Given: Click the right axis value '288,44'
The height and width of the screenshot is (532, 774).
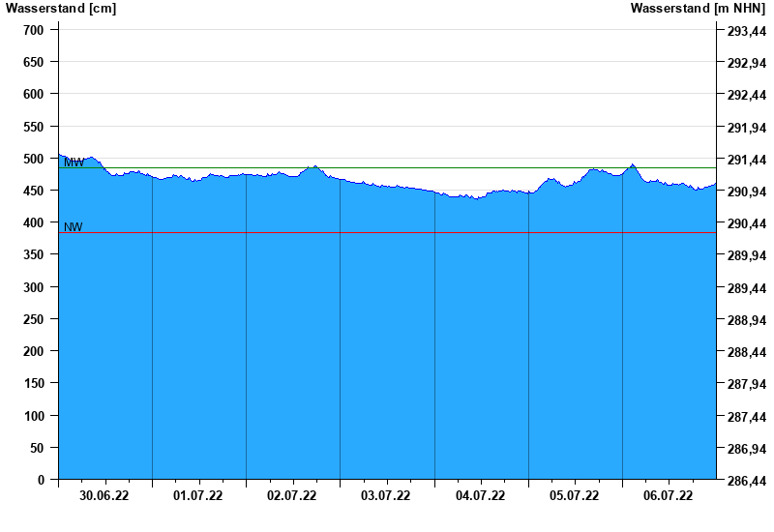Looking at the screenshot, I should click(x=747, y=352).
